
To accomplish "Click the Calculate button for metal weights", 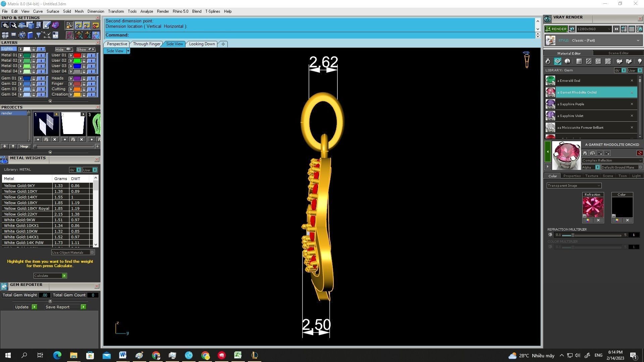I will 50,276.
